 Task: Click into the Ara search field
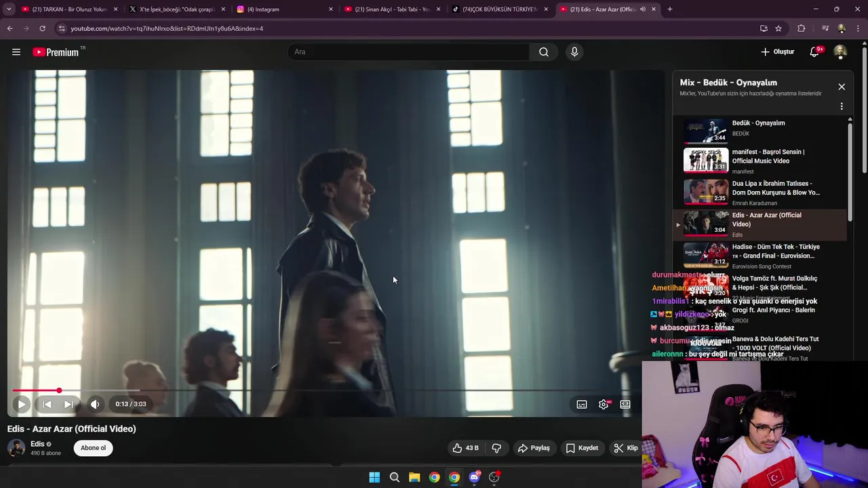click(409, 52)
